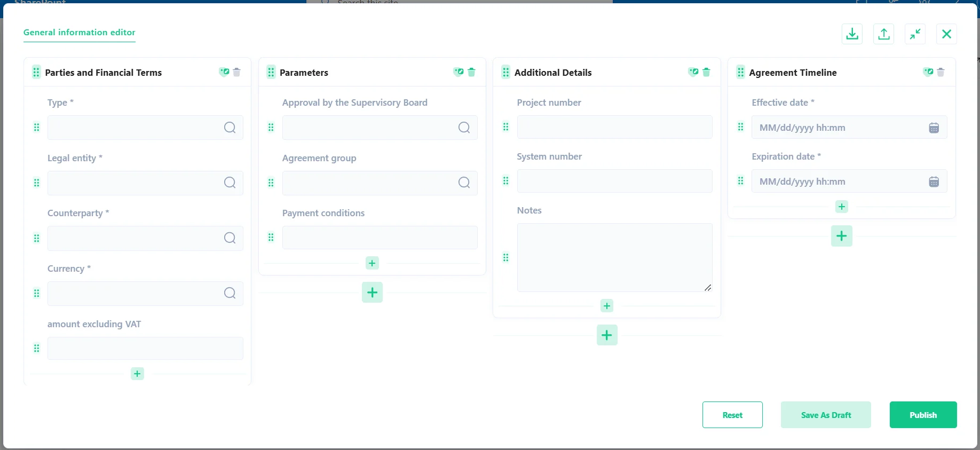Click the upload icon in the editor header
The height and width of the screenshot is (450, 980).
point(883,34)
